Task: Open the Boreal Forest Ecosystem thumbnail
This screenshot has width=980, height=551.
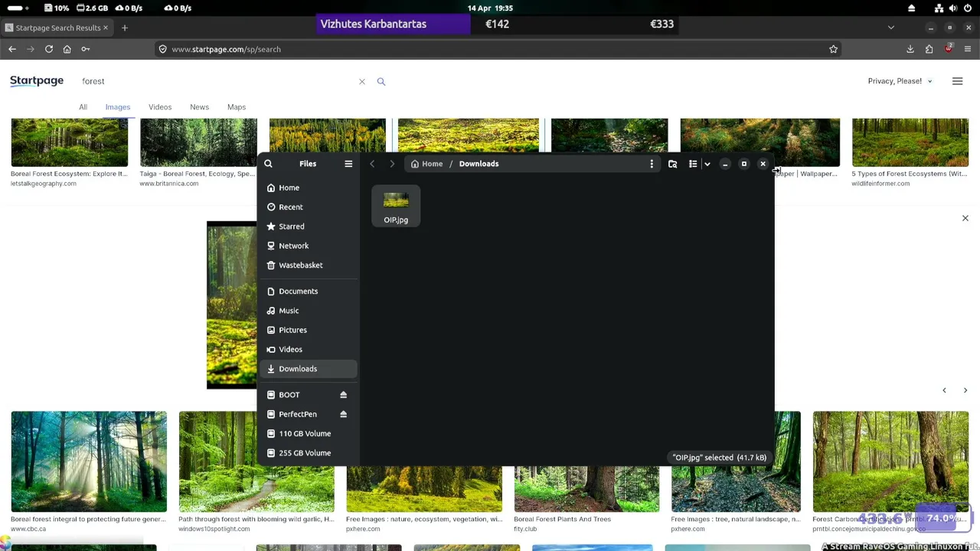Action: pyautogui.click(x=70, y=142)
